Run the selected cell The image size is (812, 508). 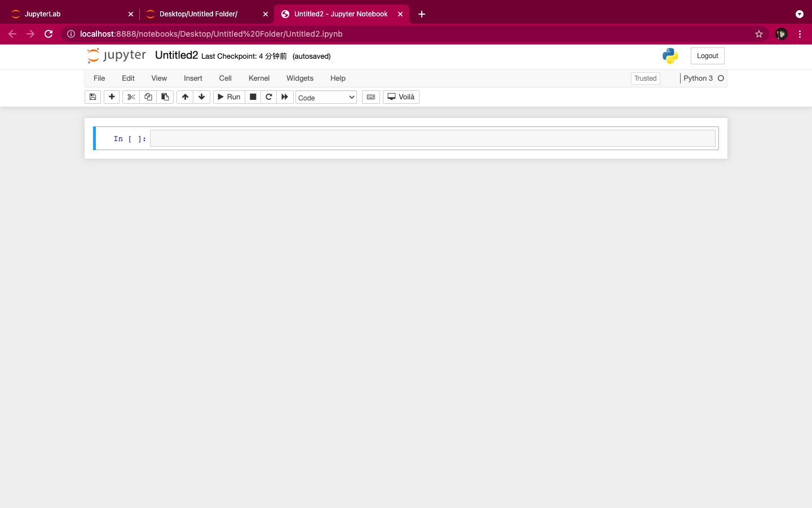228,97
